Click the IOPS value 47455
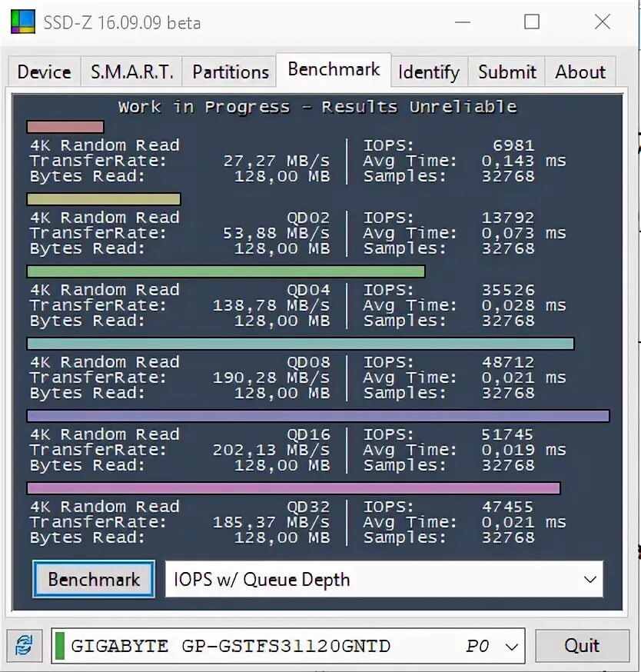Image resolution: width=641 pixels, height=672 pixels. click(x=508, y=507)
